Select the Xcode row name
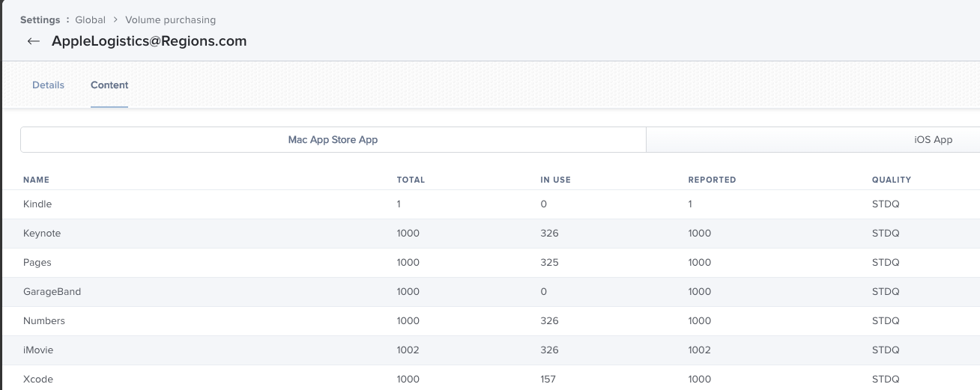The image size is (980, 390). pyautogui.click(x=38, y=380)
